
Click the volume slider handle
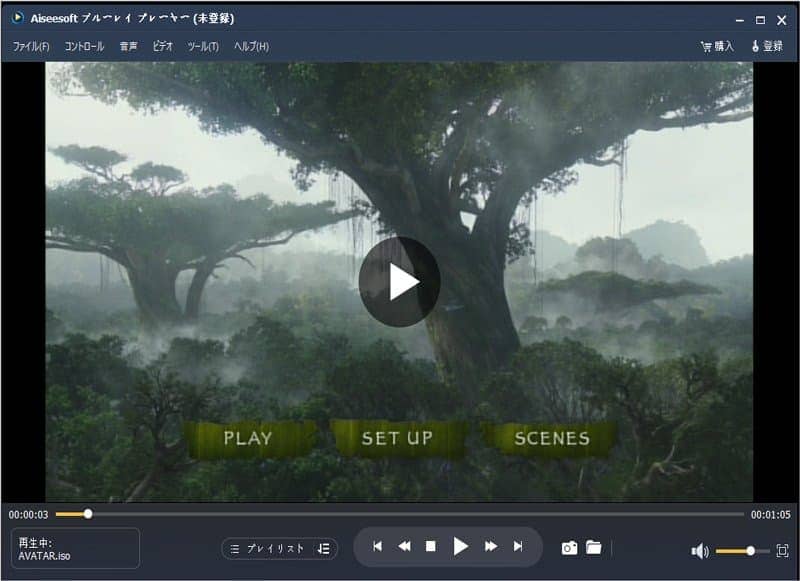[x=751, y=551]
